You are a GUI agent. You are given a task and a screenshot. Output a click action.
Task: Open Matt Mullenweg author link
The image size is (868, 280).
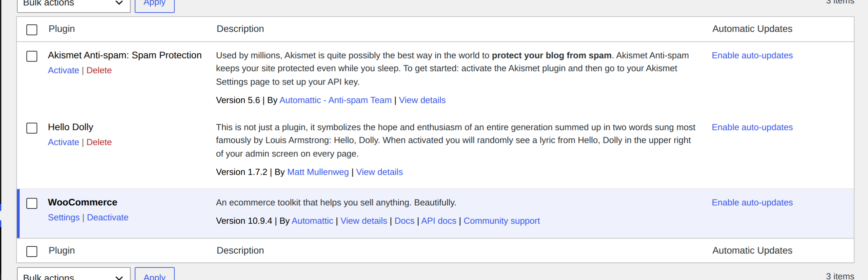pos(318,172)
